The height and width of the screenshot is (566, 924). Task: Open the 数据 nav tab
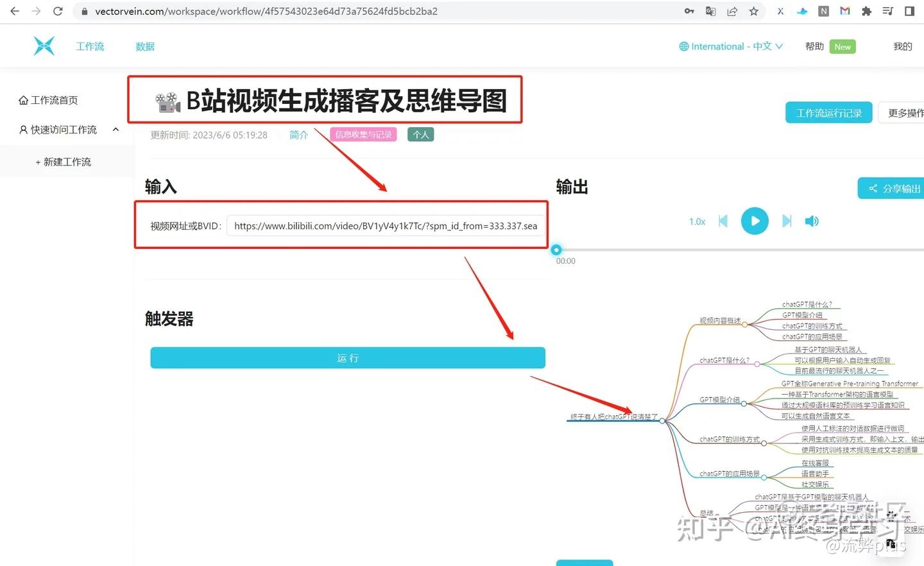tap(145, 46)
